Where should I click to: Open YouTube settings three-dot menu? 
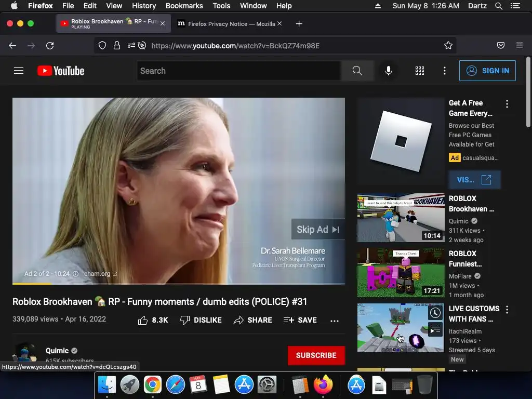(445, 71)
